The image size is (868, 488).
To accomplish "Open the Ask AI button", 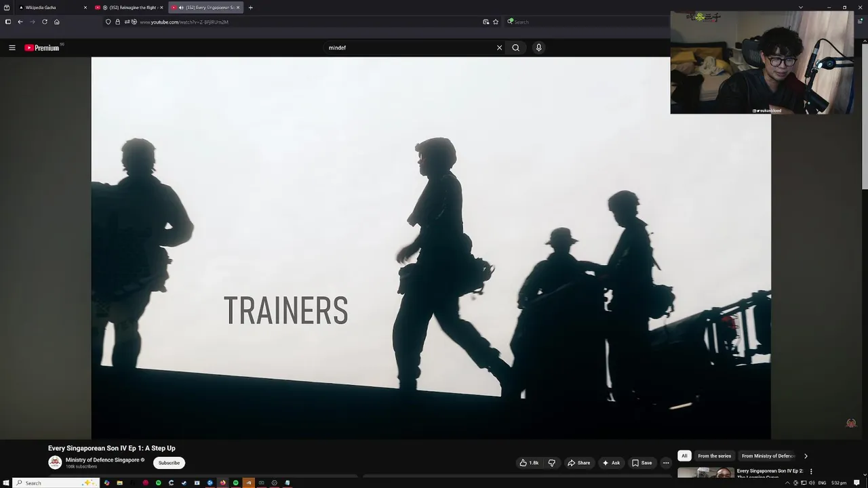I will pos(611,463).
